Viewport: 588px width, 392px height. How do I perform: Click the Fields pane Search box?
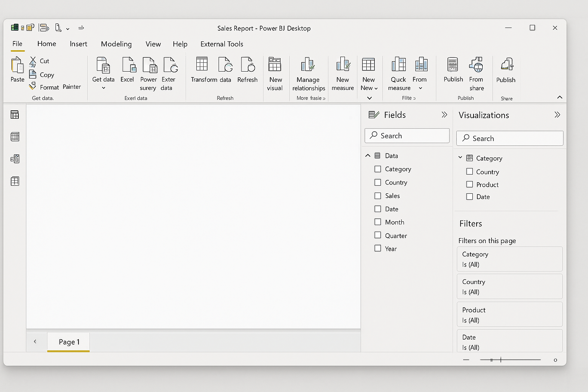pos(407,136)
